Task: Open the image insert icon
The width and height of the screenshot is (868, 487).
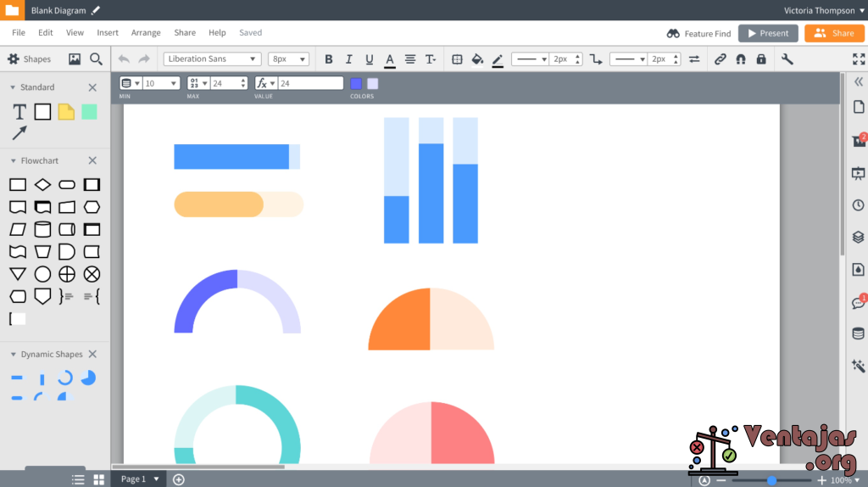Action: [x=75, y=59]
